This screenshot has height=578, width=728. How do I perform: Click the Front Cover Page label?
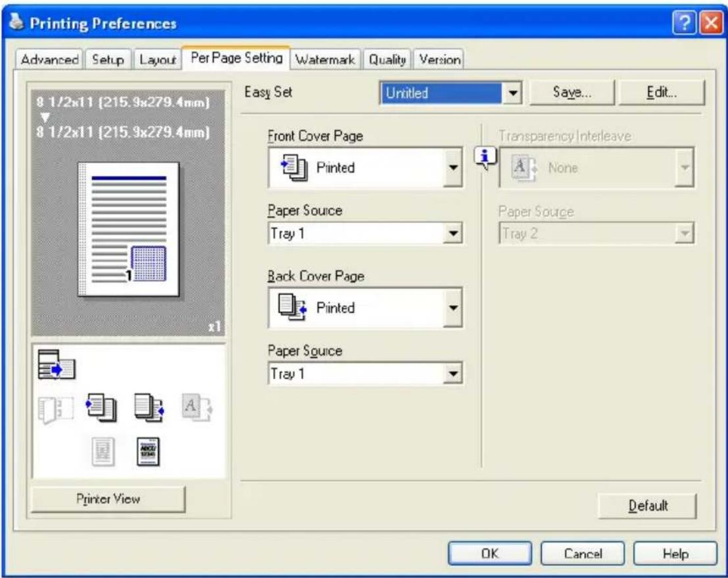pos(315,136)
